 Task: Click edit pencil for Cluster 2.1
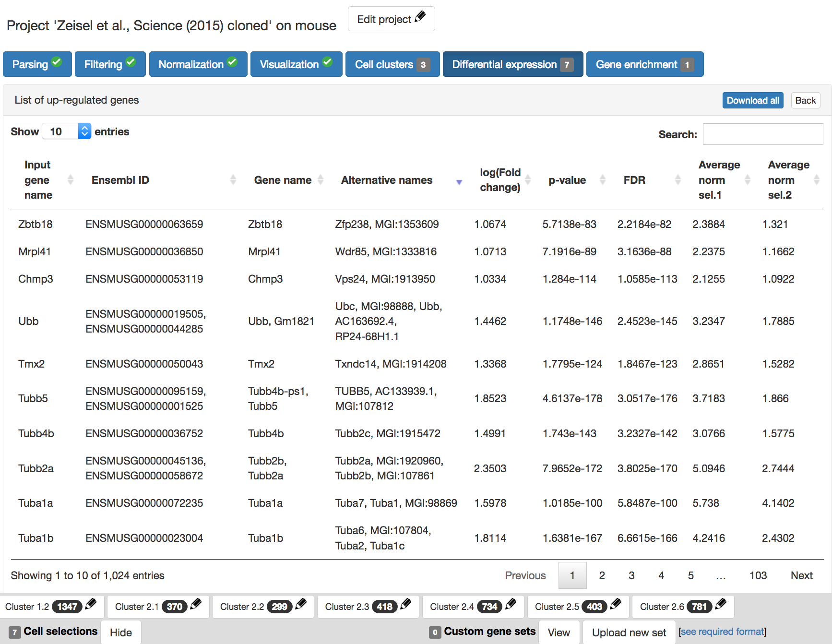click(196, 605)
